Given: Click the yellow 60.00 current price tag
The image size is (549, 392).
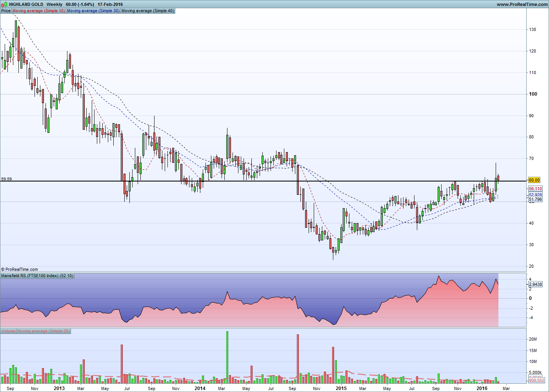Looking at the screenshot, I should (534, 180).
